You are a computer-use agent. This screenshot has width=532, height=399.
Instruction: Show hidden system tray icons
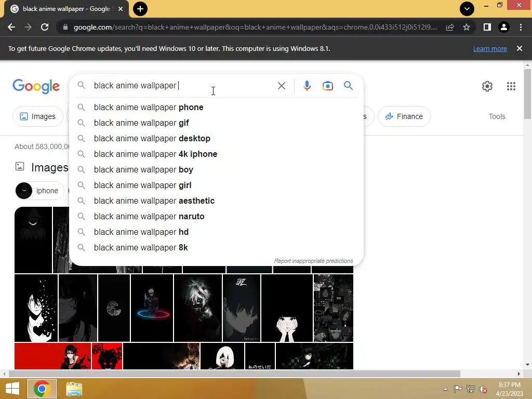pyautogui.click(x=445, y=389)
